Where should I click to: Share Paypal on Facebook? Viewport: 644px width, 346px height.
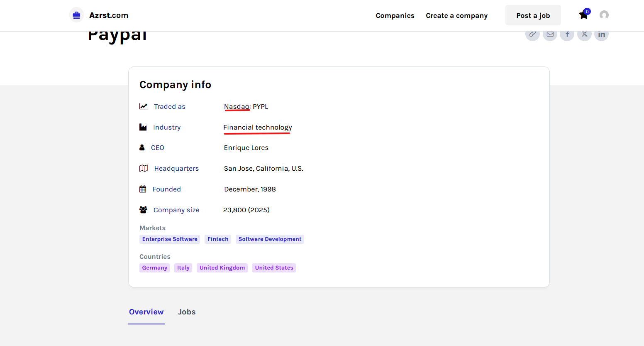pos(567,34)
